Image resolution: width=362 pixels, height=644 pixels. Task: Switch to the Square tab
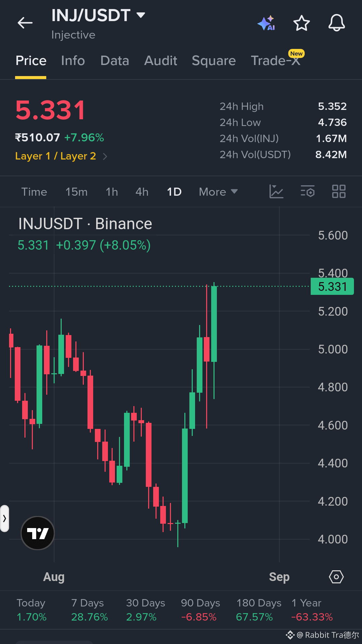click(214, 61)
